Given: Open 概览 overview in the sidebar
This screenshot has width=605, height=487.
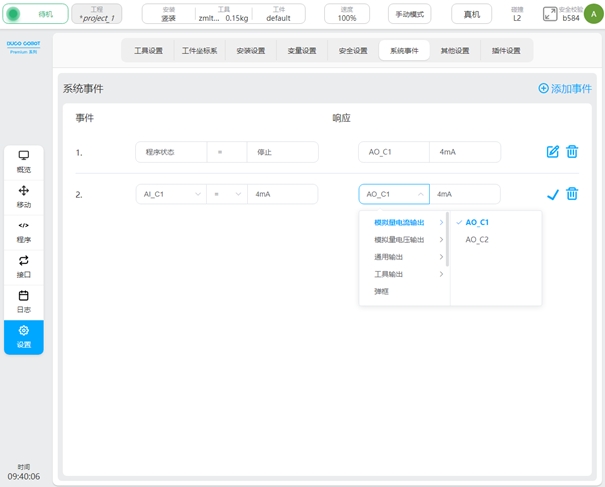Looking at the screenshot, I should [24, 161].
